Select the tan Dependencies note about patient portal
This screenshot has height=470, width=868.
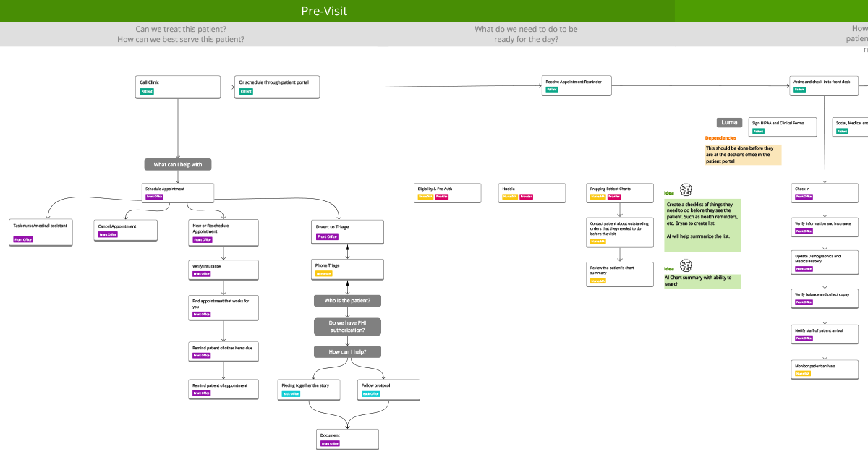[x=742, y=154]
